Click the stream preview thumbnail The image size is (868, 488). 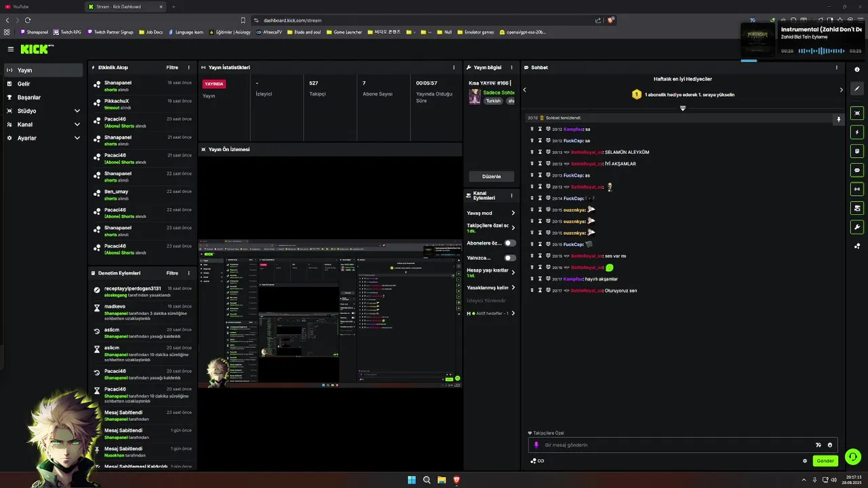pos(330,313)
